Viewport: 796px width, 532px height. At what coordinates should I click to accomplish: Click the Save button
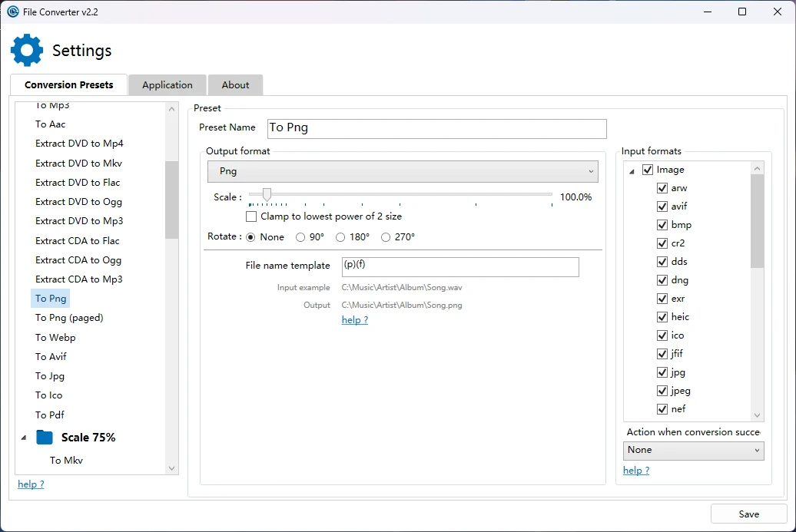749,514
